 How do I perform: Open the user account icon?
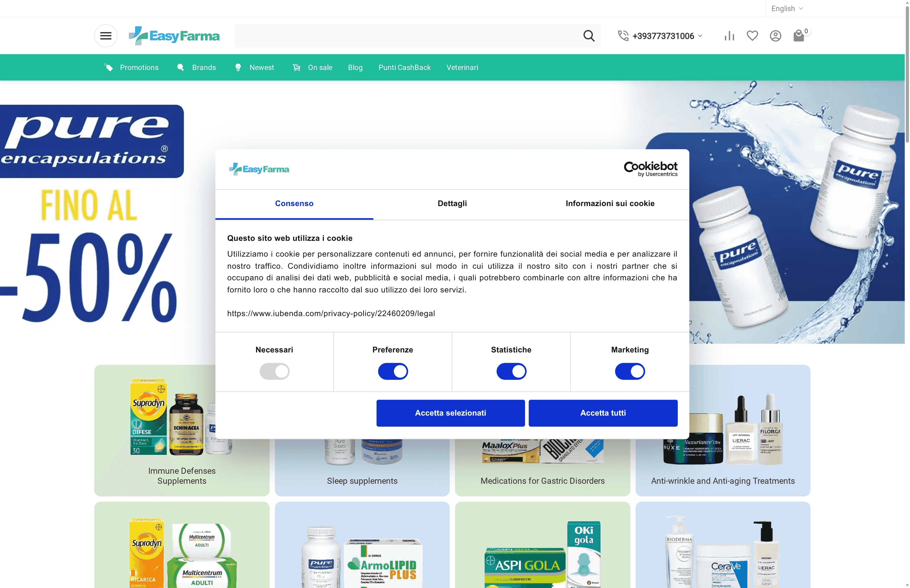(775, 36)
